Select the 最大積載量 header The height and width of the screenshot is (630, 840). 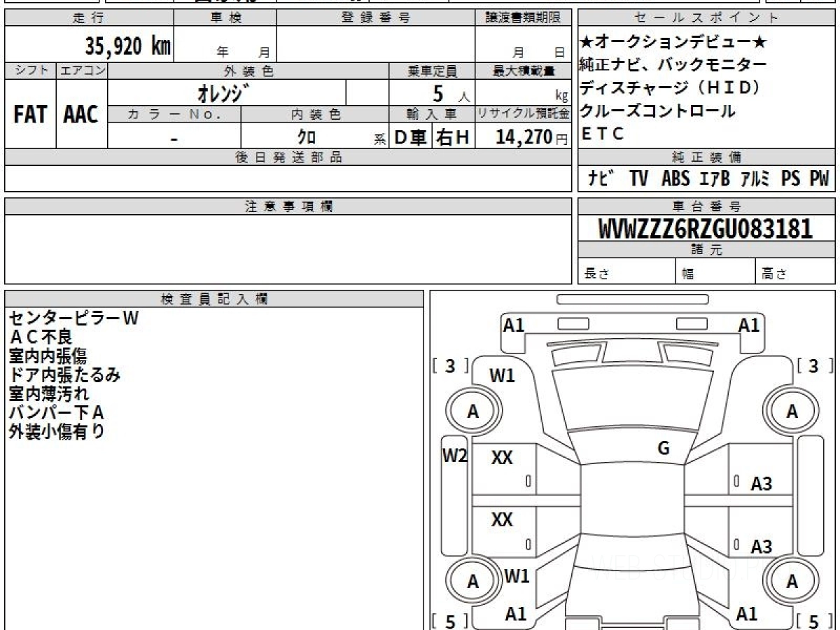tap(523, 71)
